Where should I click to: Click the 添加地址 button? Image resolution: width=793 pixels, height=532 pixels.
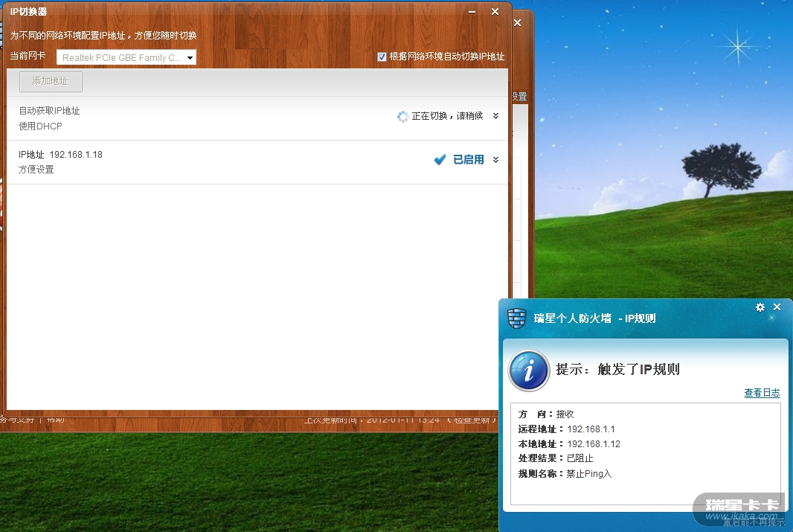pos(51,81)
